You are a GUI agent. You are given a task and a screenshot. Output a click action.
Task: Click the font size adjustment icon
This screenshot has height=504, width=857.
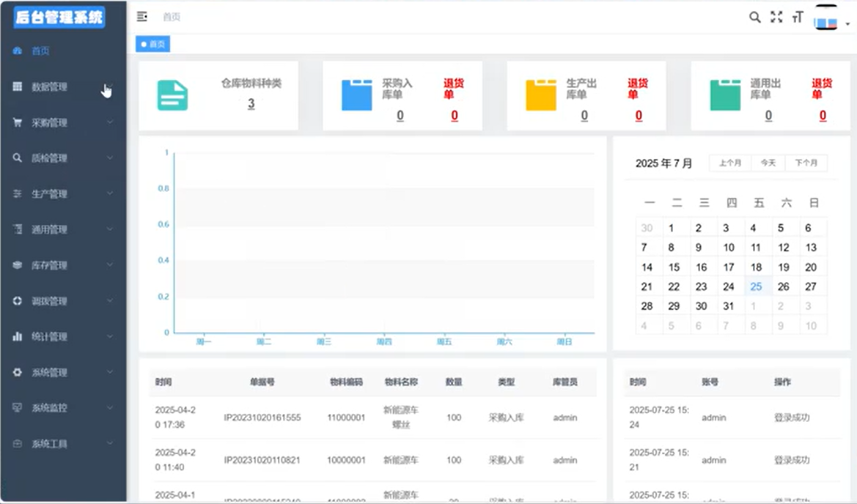[798, 17]
